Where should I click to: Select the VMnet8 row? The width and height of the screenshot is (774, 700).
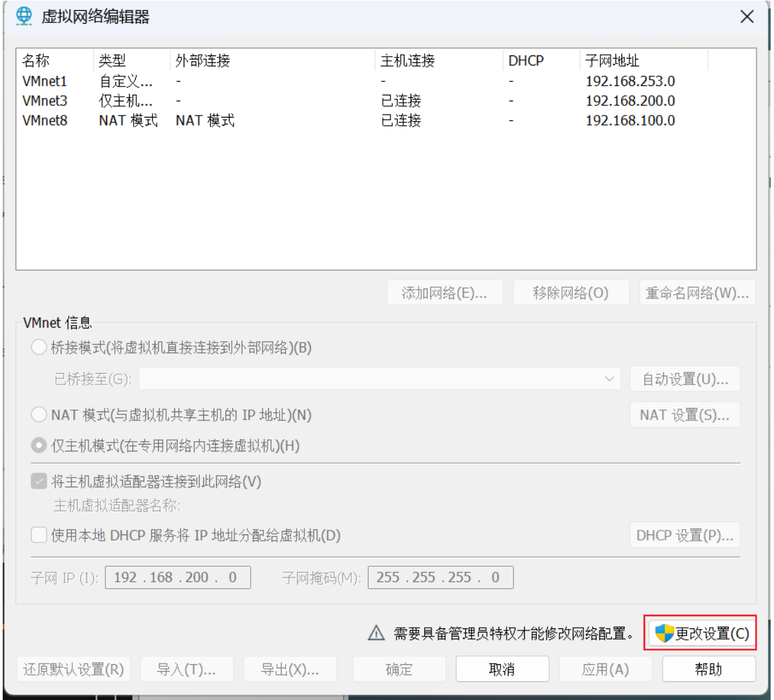(386, 120)
